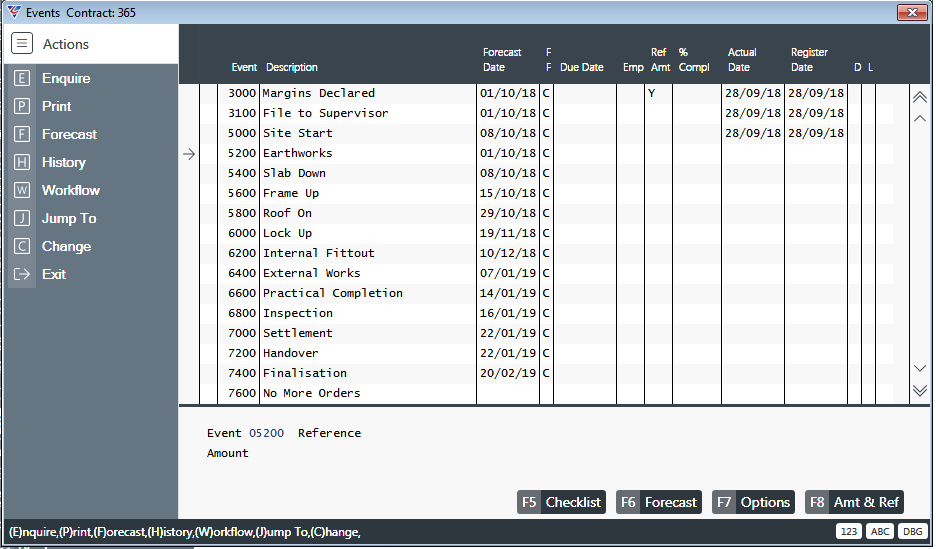Move up one row with single up chevron
The image size is (936, 549).
click(920, 118)
